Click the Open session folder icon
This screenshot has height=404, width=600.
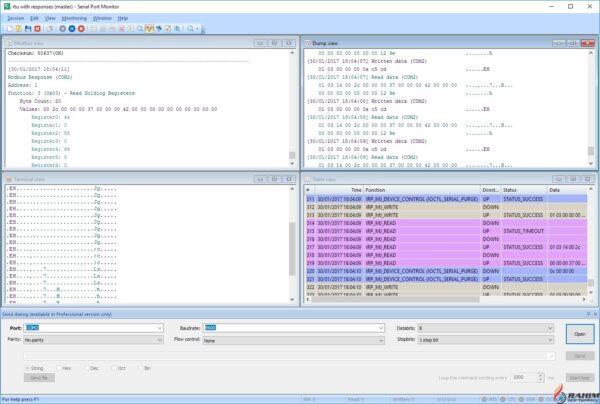pos(18,29)
